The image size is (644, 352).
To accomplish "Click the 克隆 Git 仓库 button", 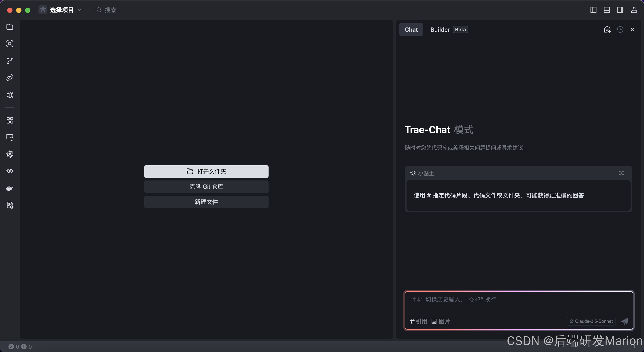I will [x=206, y=186].
